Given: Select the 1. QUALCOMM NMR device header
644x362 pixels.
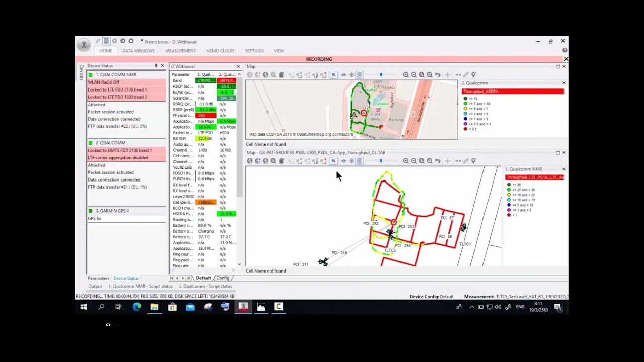Looking at the screenshot, I should tap(126, 75).
